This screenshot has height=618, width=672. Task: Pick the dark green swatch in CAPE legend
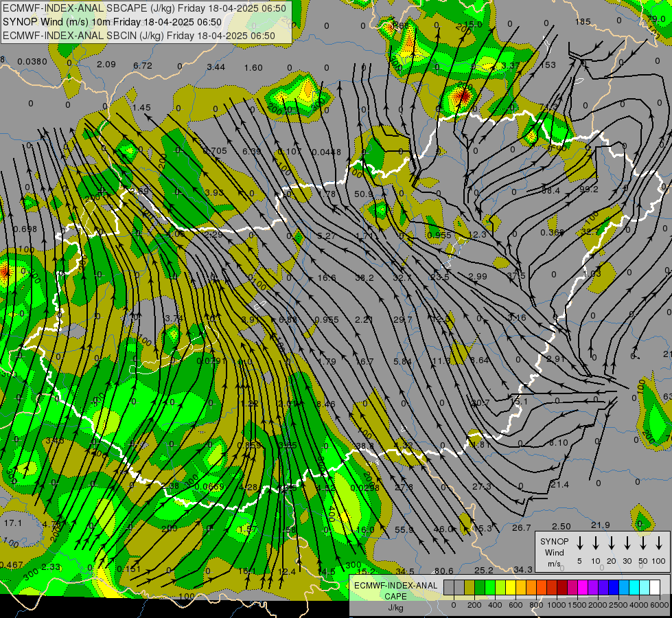click(x=480, y=587)
